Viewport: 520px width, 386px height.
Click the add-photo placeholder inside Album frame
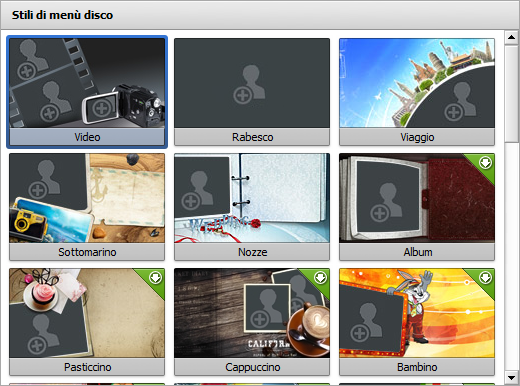(386, 202)
